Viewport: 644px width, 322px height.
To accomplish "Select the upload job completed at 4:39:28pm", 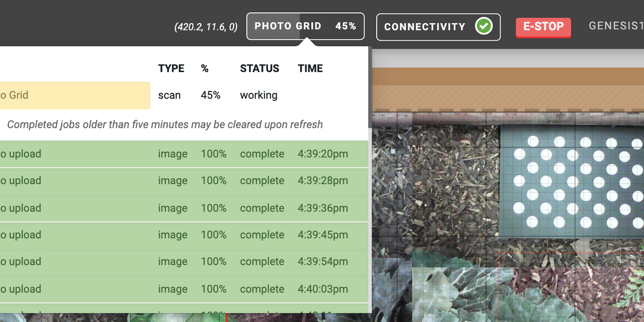I will (184, 181).
